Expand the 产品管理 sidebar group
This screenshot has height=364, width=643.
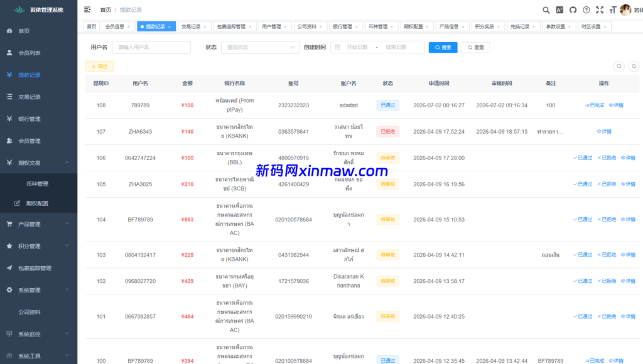tap(38, 224)
